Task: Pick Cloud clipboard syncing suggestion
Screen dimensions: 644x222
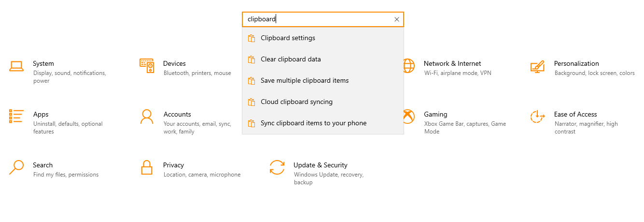Action: coord(323,102)
